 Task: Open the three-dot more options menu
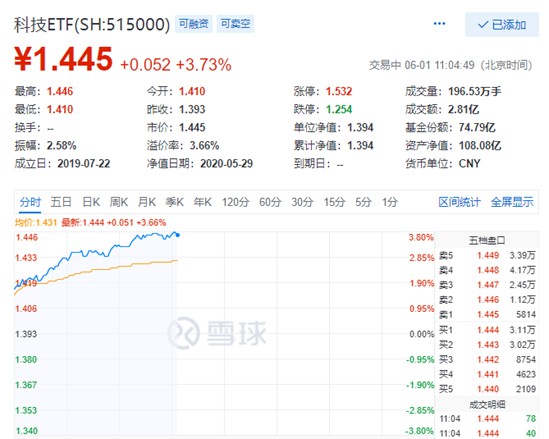pos(439,24)
